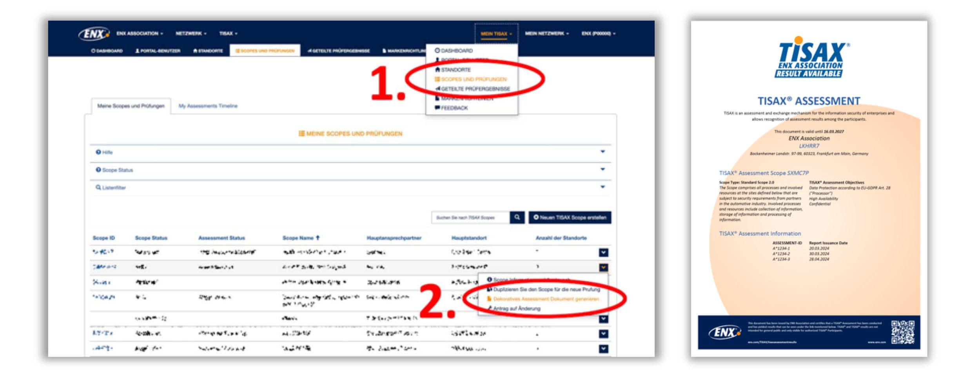This screenshot has height=377, width=980.
Task: Choose Standorte in the Mein TISAX dropdown
Action: point(453,70)
